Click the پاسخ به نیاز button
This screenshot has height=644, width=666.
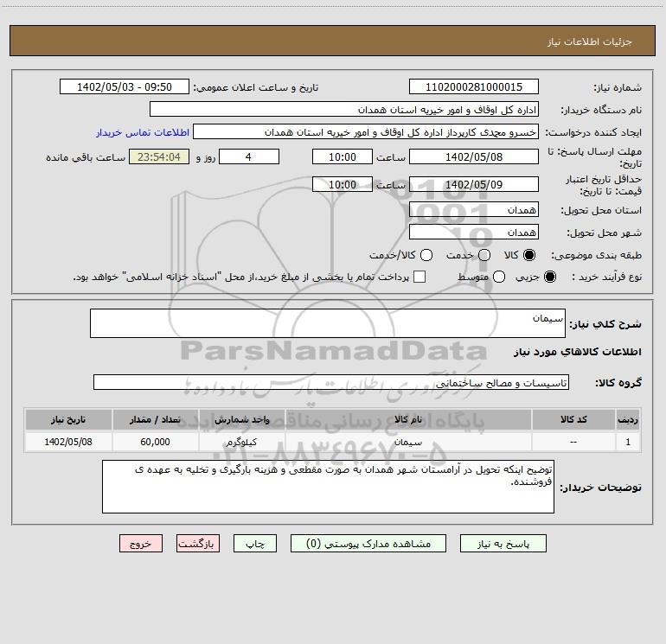point(503,544)
